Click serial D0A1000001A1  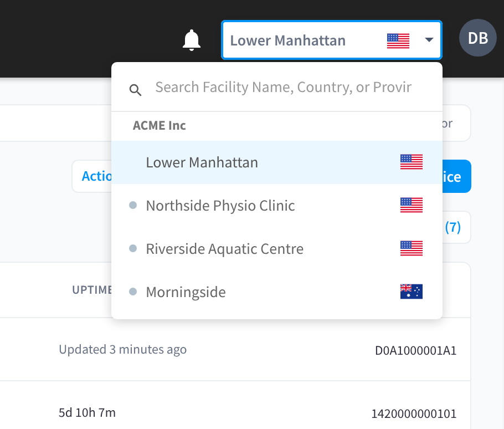pyautogui.click(x=415, y=350)
